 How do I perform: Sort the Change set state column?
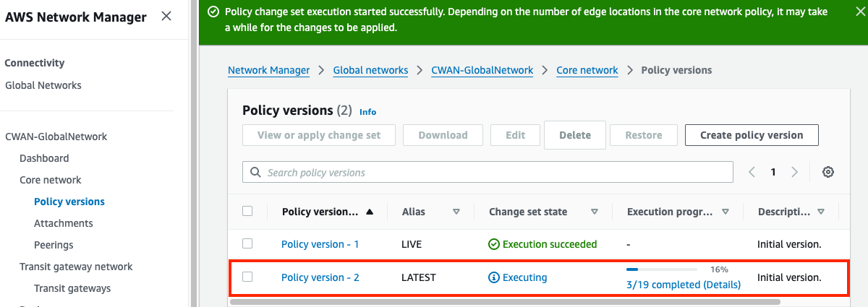point(595,212)
